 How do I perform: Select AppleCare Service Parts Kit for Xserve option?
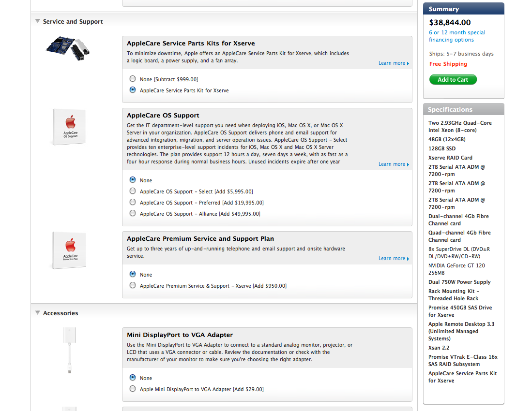click(x=133, y=90)
